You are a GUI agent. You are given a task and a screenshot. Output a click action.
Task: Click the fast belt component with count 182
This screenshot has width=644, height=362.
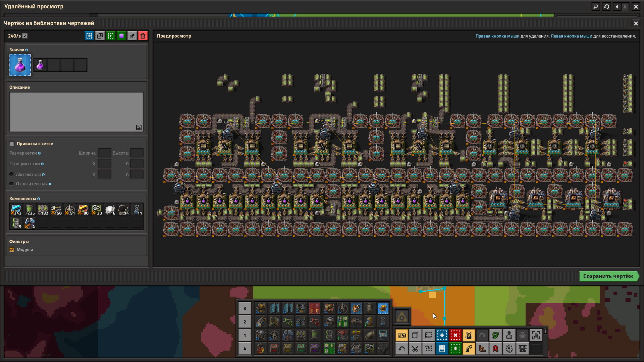(x=43, y=210)
